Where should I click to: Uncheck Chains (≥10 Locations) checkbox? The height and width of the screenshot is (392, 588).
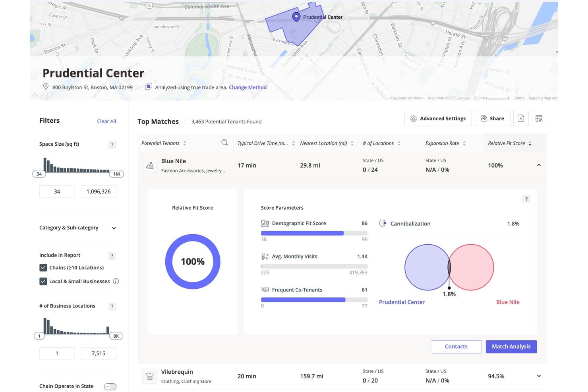[x=43, y=268]
